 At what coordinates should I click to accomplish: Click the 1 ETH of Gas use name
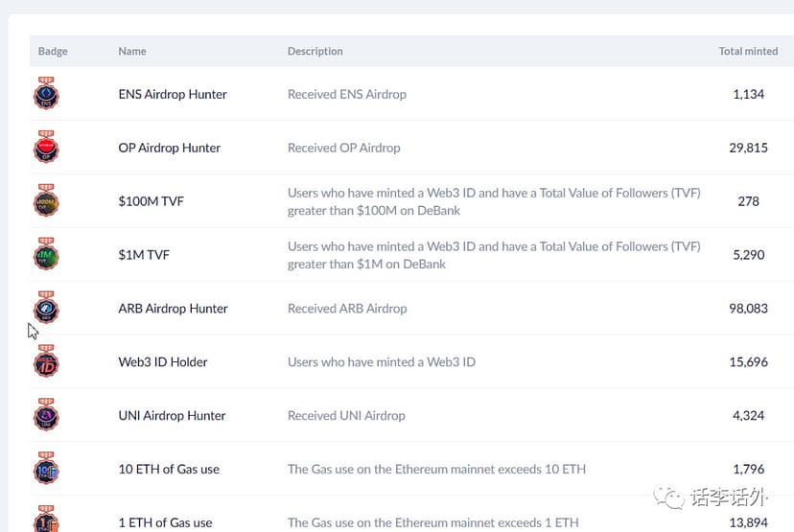pyautogui.click(x=166, y=522)
